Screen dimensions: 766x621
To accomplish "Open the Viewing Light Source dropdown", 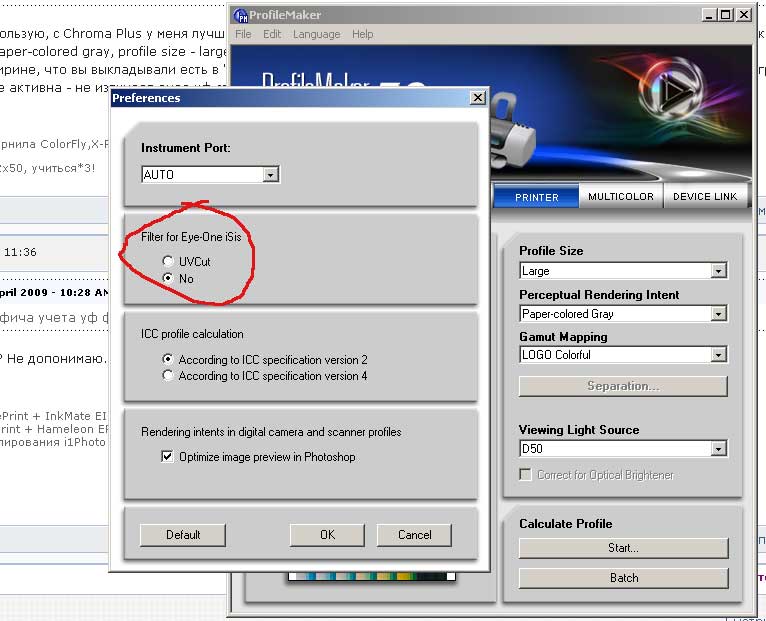I will [x=718, y=449].
